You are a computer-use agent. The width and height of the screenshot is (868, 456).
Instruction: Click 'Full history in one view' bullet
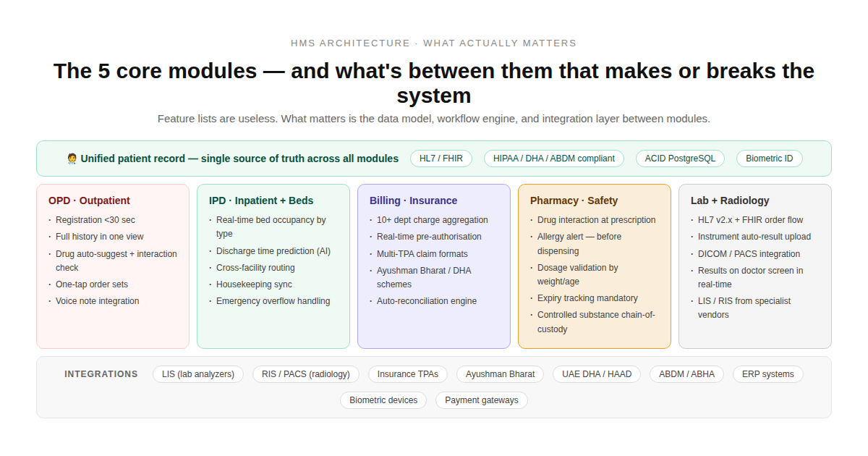coord(100,237)
